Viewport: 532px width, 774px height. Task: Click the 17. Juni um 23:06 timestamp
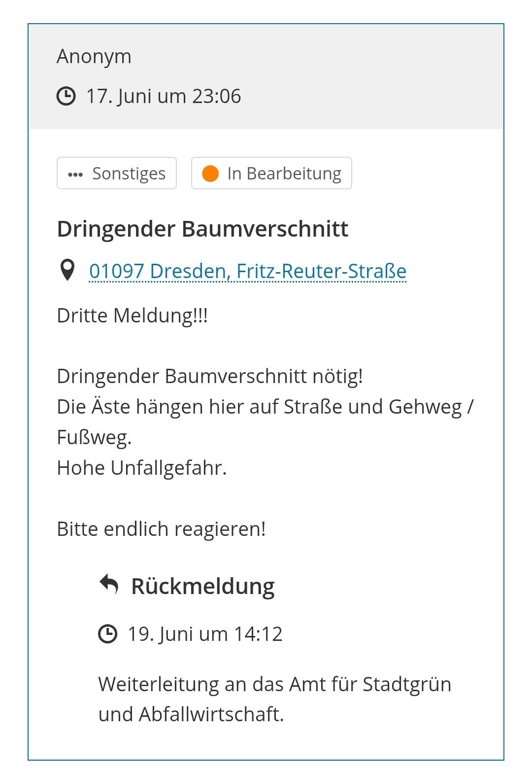(x=164, y=96)
